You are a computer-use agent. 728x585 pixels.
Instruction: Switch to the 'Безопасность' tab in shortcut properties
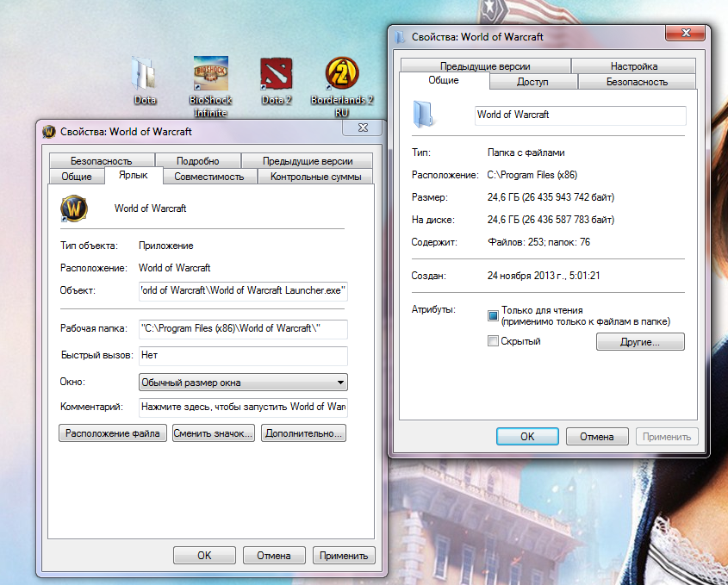point(101,160)
